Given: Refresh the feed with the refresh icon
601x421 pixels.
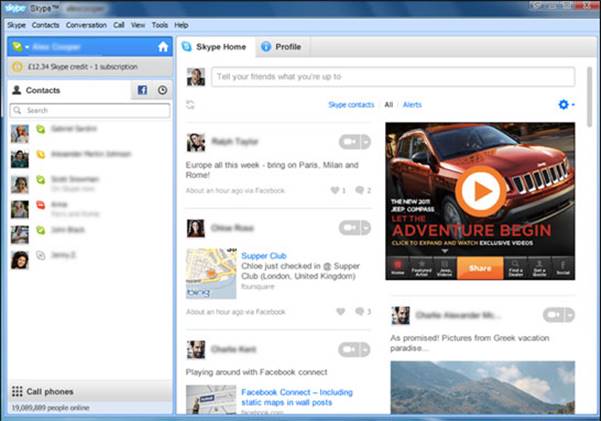Looking at the screenshot, I should pyautogui.click(x=190, y=105).
